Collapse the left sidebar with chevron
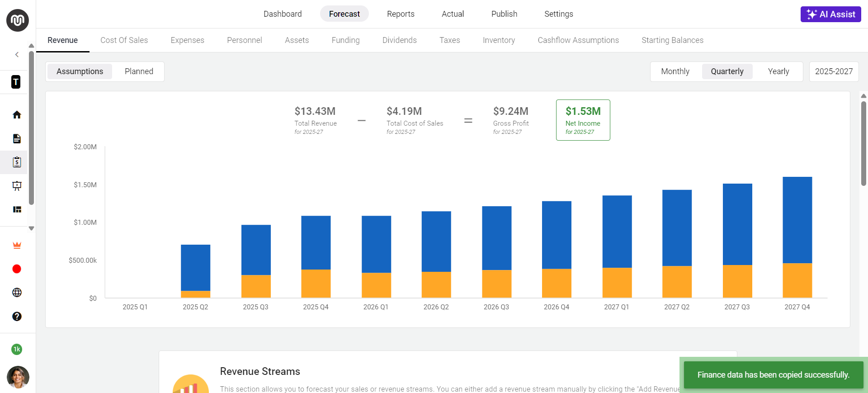The image size is (868, 393). [17, 55]
